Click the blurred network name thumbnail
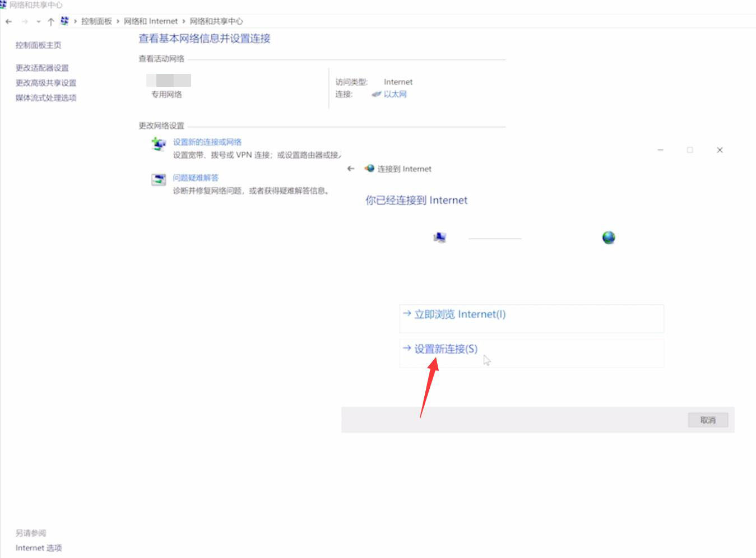 (169, 80)
